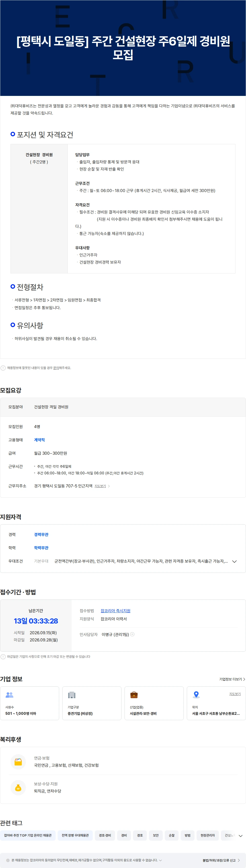Open 지도보기 in the company location card

point(235,694)
